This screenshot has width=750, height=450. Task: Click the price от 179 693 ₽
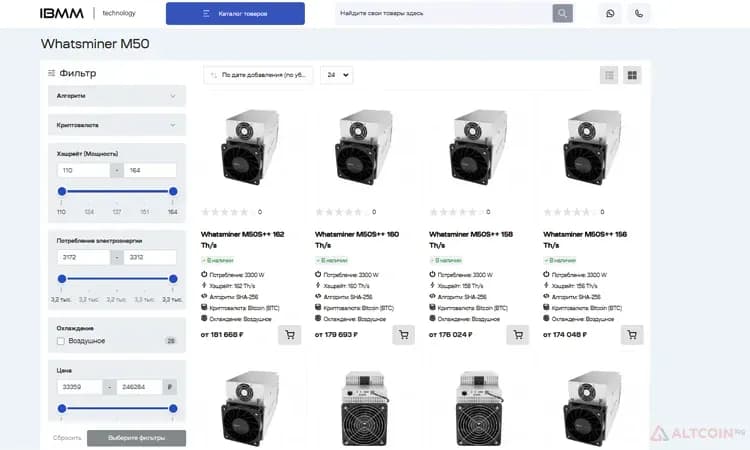pyautogui.click(x=336, y=335)
